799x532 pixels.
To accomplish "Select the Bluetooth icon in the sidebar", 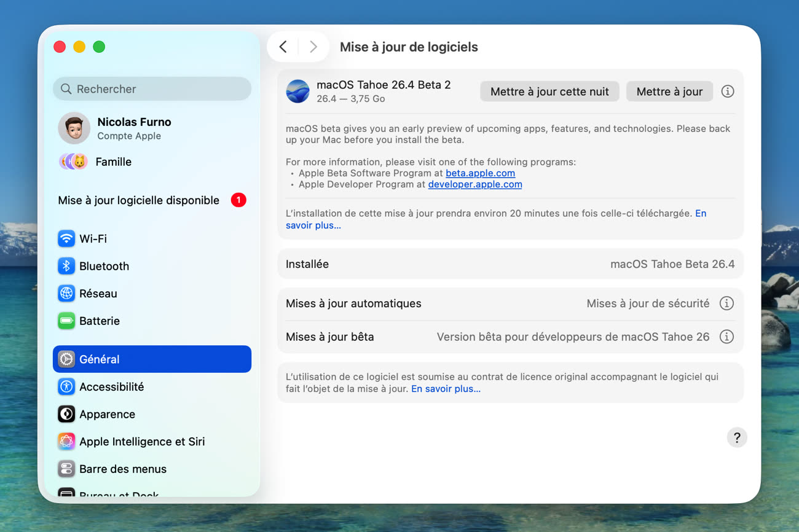I will tap(66, 266).
